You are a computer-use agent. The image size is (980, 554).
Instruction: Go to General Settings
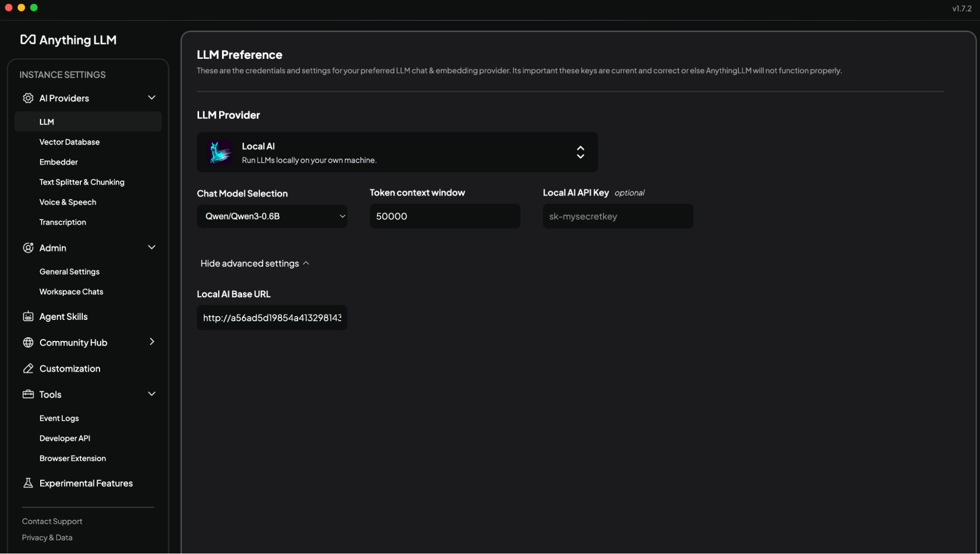click(70, 272)
